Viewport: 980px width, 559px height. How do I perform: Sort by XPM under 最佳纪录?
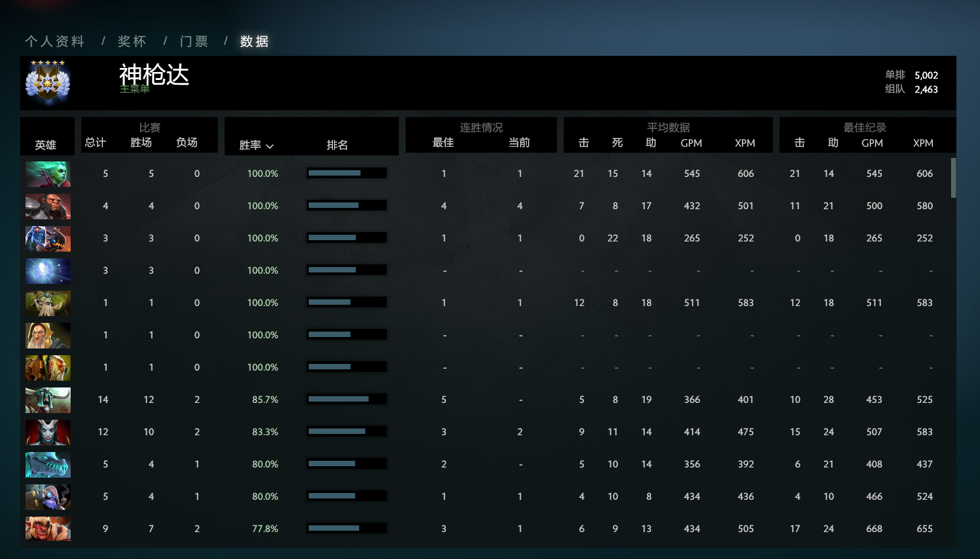coord(924,143)
